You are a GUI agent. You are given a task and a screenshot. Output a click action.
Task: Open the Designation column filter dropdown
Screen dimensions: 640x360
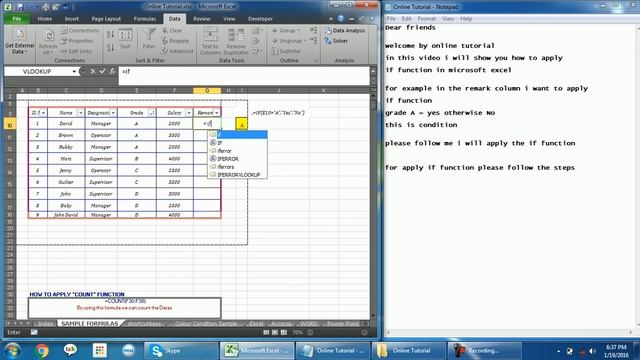coord(113,113)
